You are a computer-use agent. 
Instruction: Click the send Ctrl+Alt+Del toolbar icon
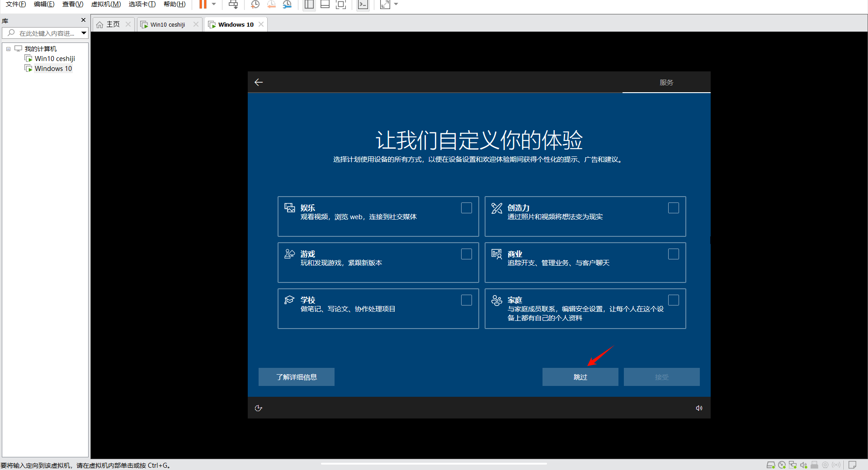[233, 5]
